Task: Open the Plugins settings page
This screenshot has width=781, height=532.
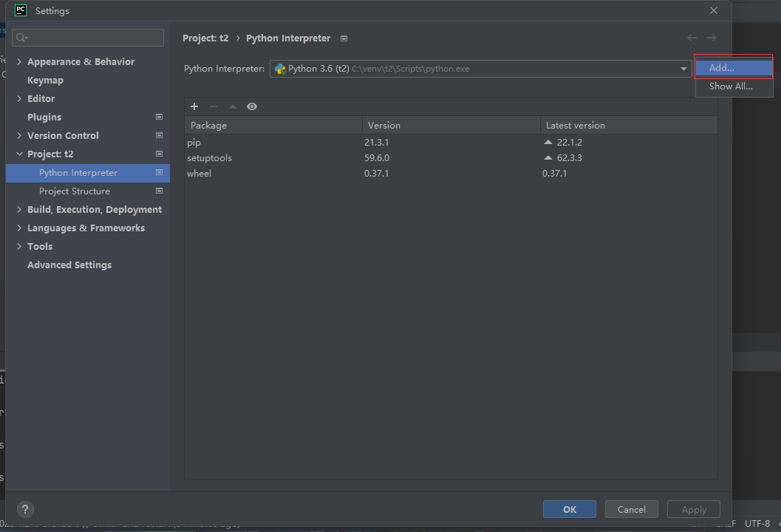Action: 44,117
